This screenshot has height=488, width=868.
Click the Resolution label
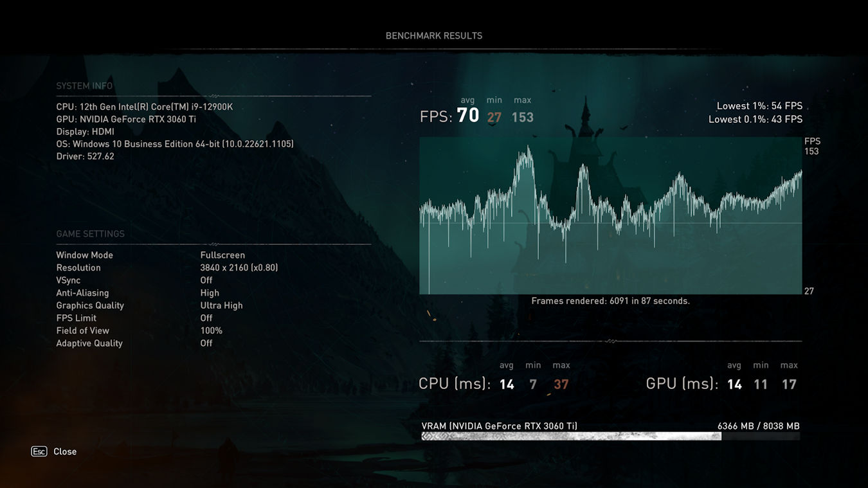point(78,267)
